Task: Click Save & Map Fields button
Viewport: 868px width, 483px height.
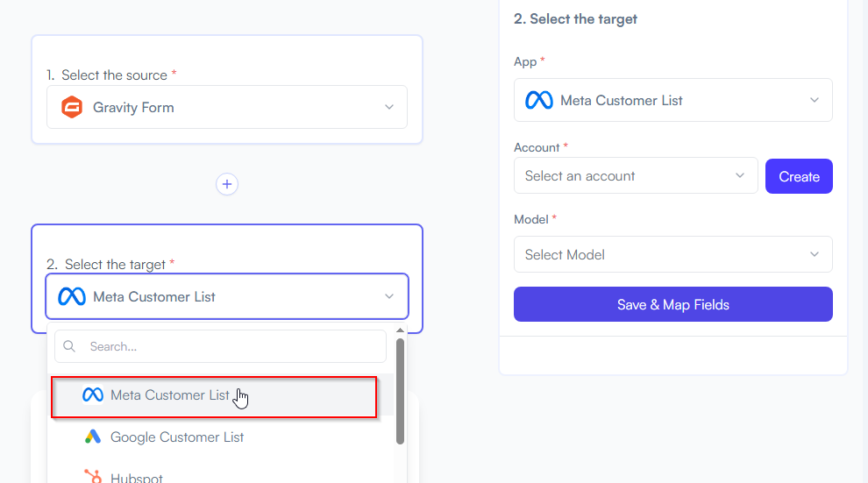Action: pyautogui.click(x=673, y=304)
